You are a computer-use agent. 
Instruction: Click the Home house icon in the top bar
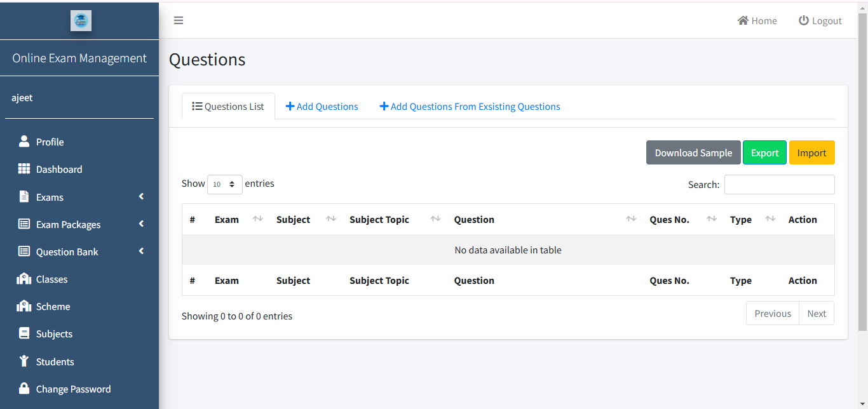click(742, 20)
